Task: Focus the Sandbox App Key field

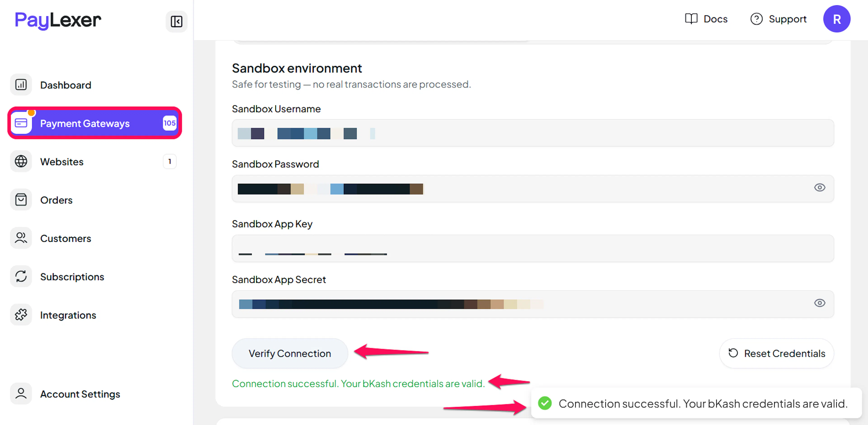Action: [533, 248]
